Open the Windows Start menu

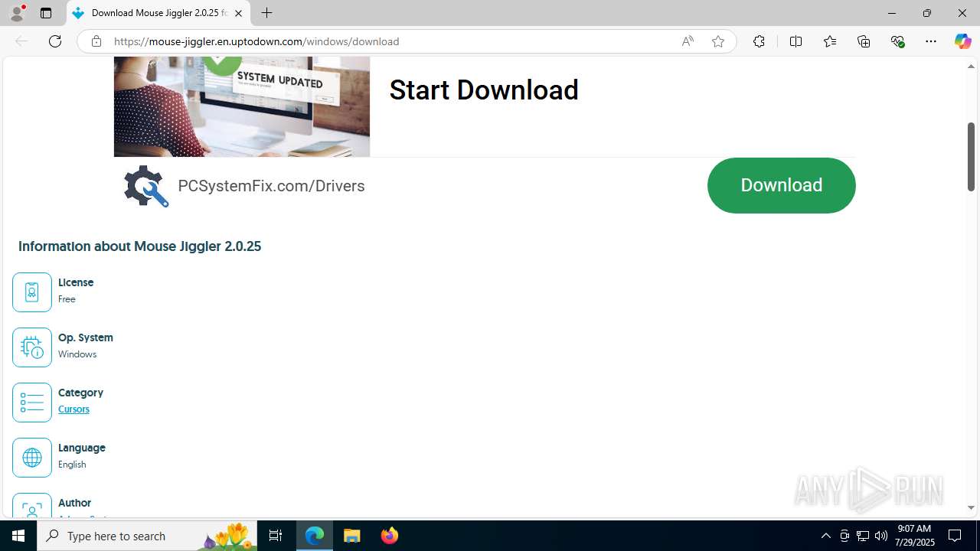tap(18, 536)
